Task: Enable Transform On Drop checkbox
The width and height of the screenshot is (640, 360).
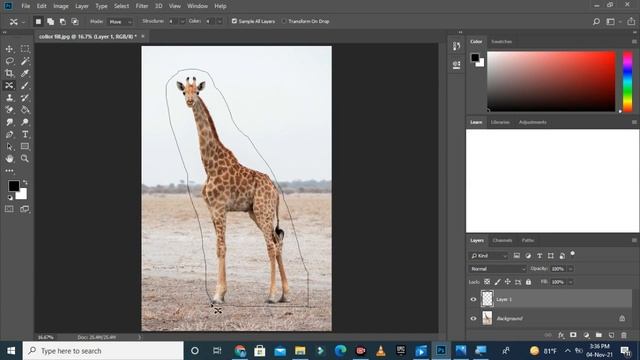Action: pos(284,21)
